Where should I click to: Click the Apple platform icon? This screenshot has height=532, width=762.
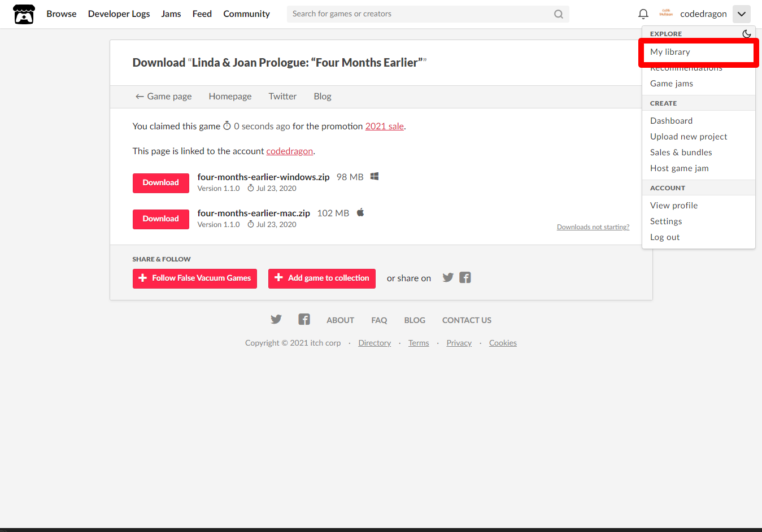tap(360, 213)
